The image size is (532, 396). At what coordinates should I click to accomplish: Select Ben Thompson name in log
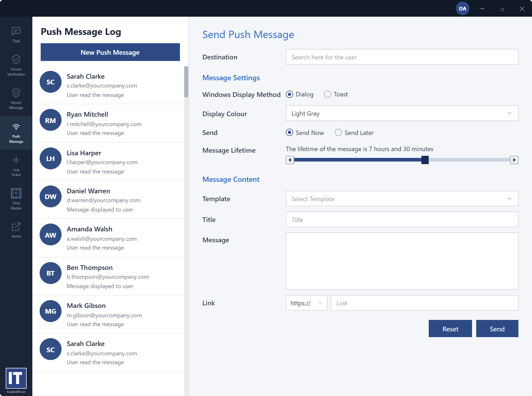pyautogui.click(x=90, y=268)
